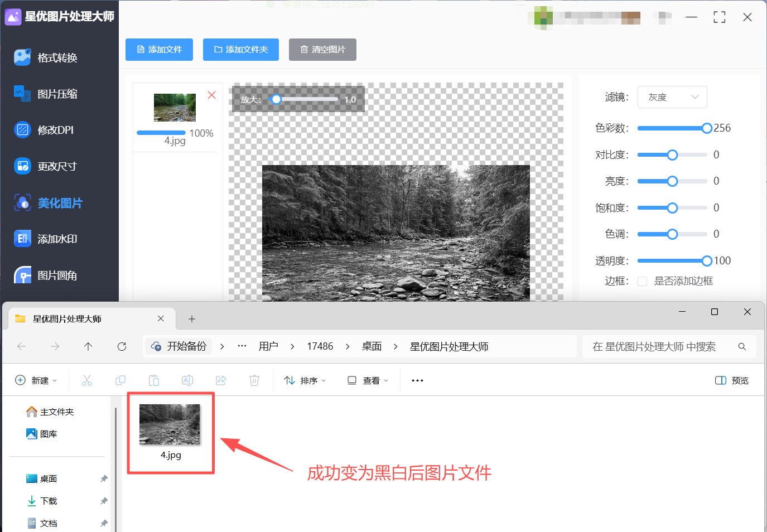Open the 更改尺寸 sidebar section
The image size is (767, 532).
point(46,166)
